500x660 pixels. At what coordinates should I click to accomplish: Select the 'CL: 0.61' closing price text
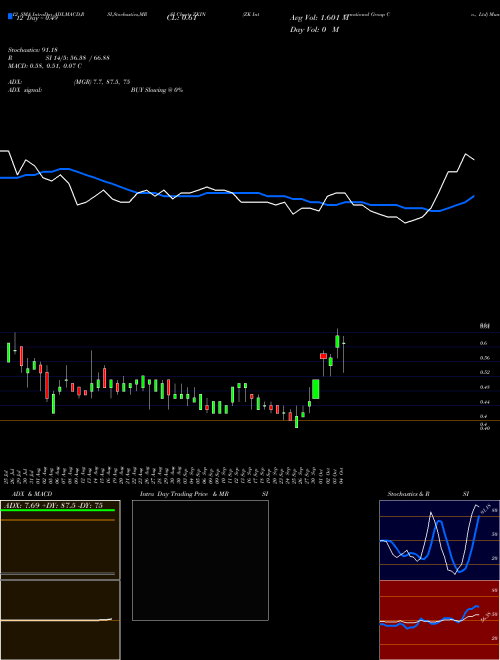(182, 18)
